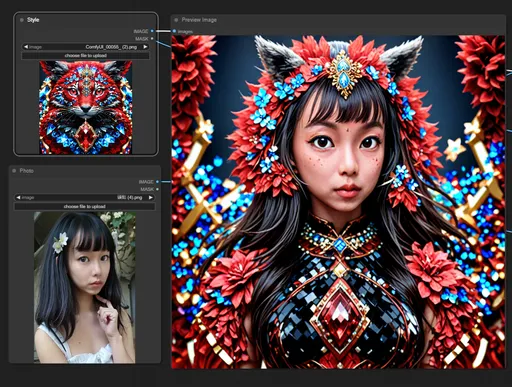512x387 pixels.
Task: Select previous image in Style node
Action: (x=26, y=47)
